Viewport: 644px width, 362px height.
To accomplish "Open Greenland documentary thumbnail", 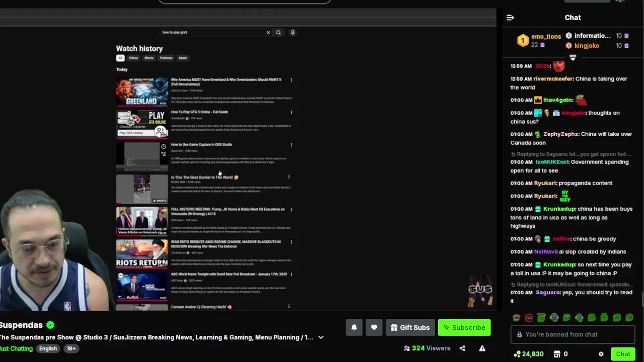I will [x=142, y=92].
